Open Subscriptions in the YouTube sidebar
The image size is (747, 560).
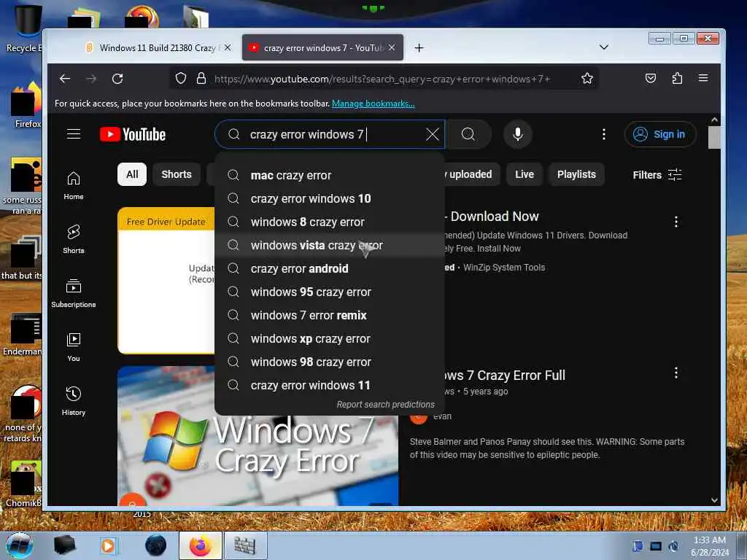[74, 293]
